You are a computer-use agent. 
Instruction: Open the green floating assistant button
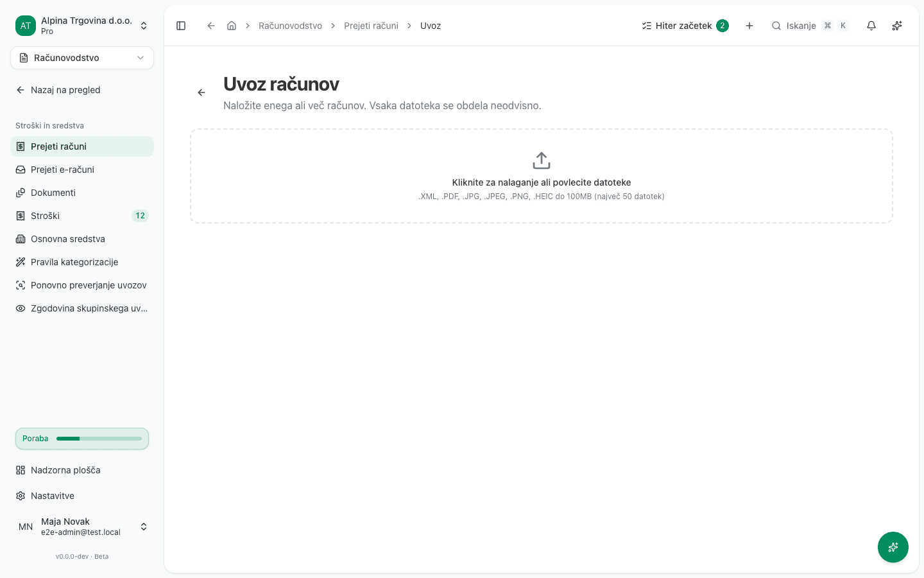pos(893,547)
